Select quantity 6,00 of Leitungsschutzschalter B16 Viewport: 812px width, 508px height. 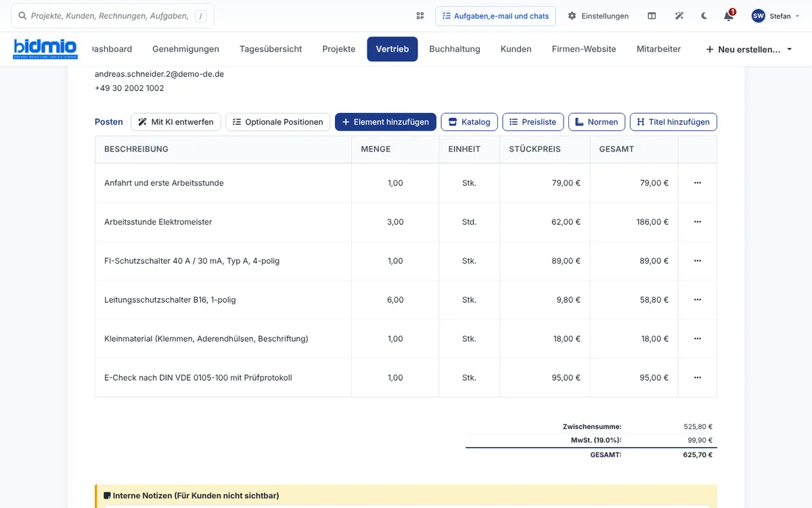395,300
